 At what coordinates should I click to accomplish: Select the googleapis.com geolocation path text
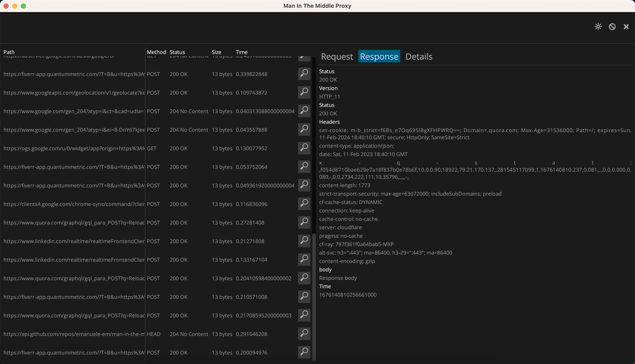(x=74, y=93)
